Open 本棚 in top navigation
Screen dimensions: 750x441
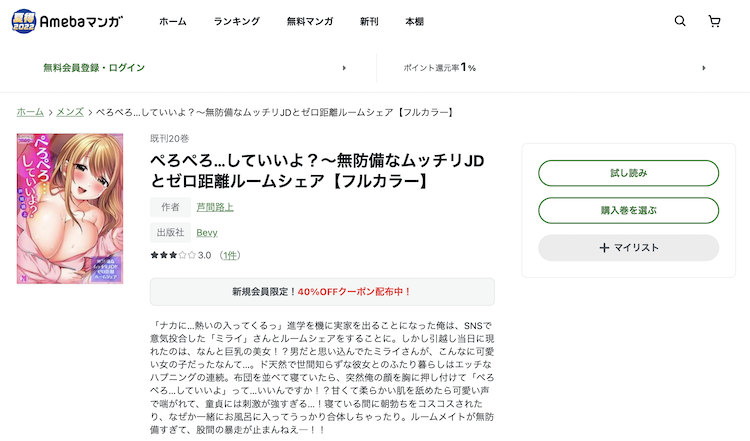pos(414,22)
